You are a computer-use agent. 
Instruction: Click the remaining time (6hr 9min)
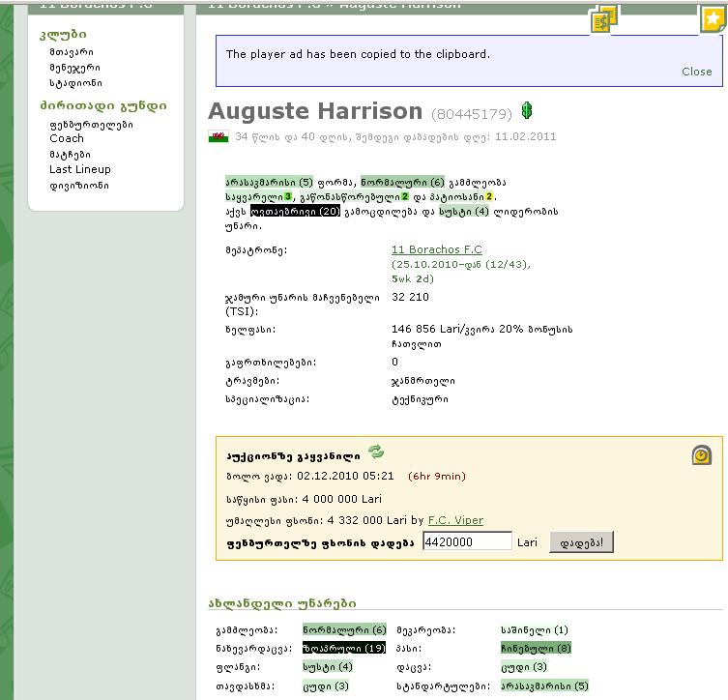tap(437, 477)
